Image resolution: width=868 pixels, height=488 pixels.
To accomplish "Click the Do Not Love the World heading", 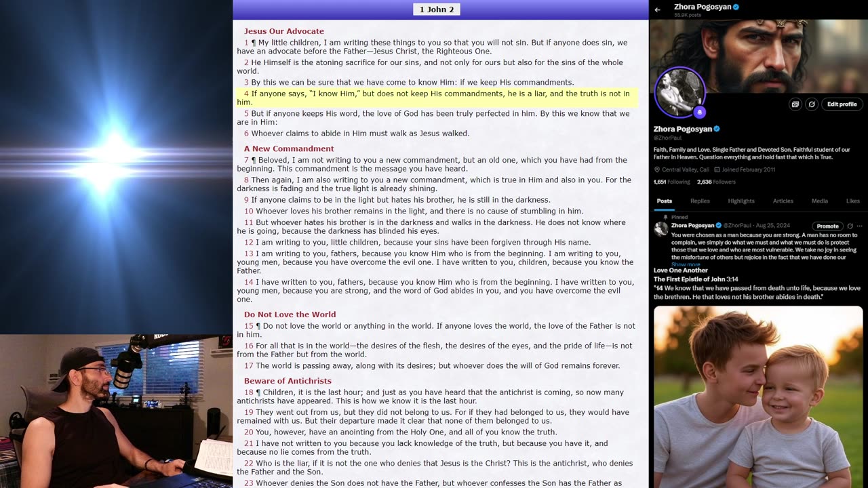I will point(290,314).
